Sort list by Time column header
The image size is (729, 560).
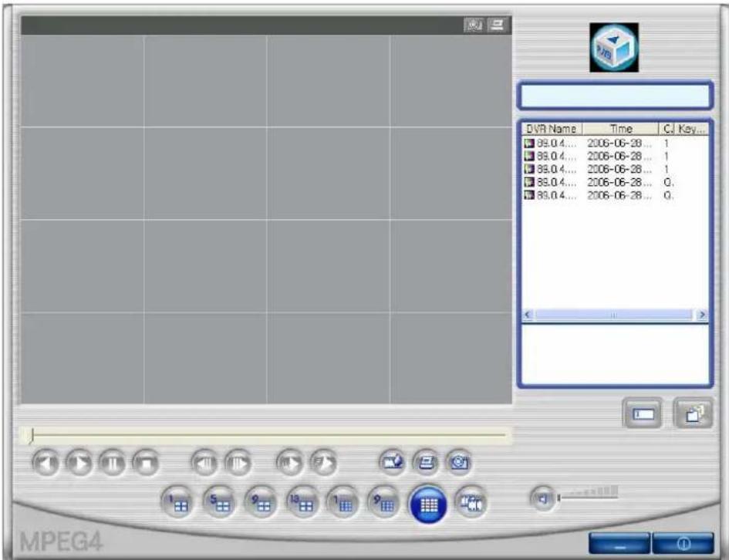pos(621,129)
